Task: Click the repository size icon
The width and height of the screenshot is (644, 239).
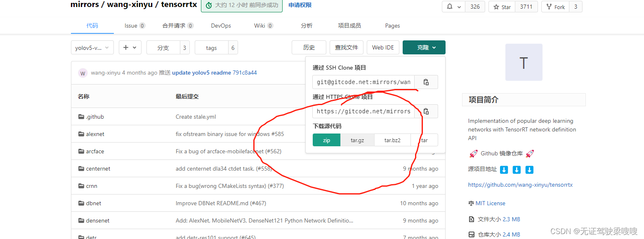Action: click(471, 234)
